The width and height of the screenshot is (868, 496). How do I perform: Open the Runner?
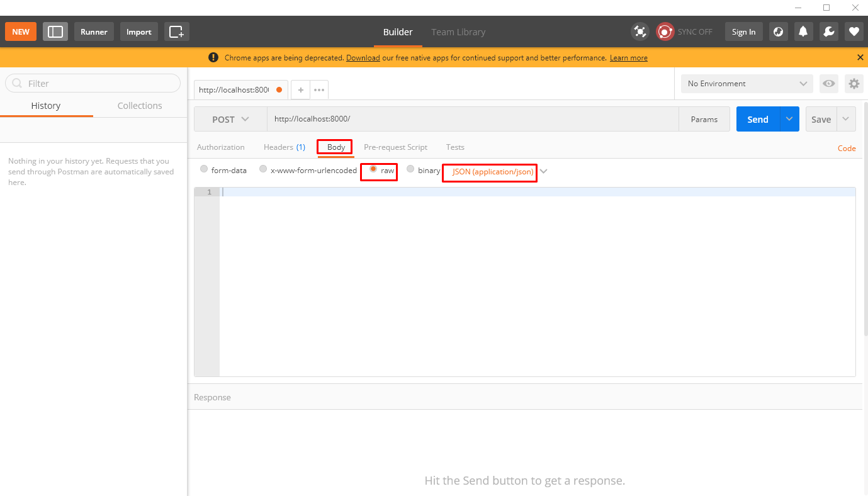pyautogui.click(x=94, y=31)
